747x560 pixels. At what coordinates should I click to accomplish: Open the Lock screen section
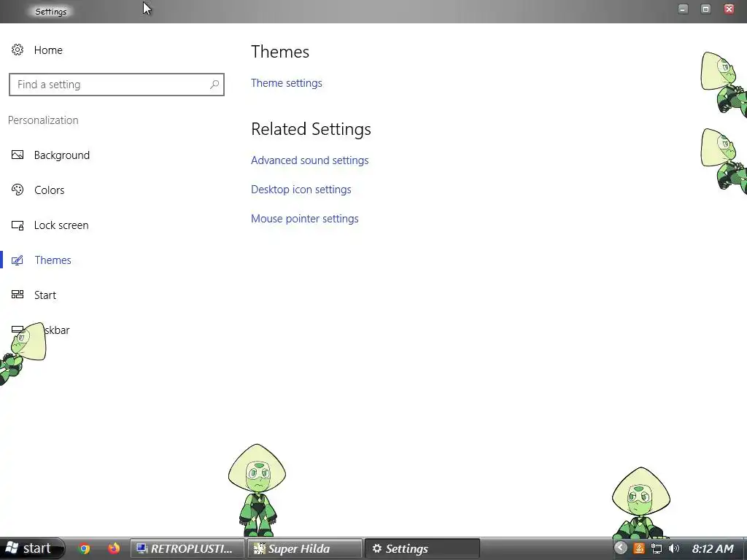tap(61, 225)
